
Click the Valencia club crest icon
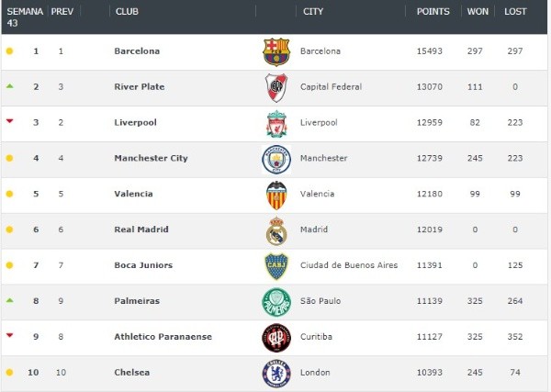275,195
